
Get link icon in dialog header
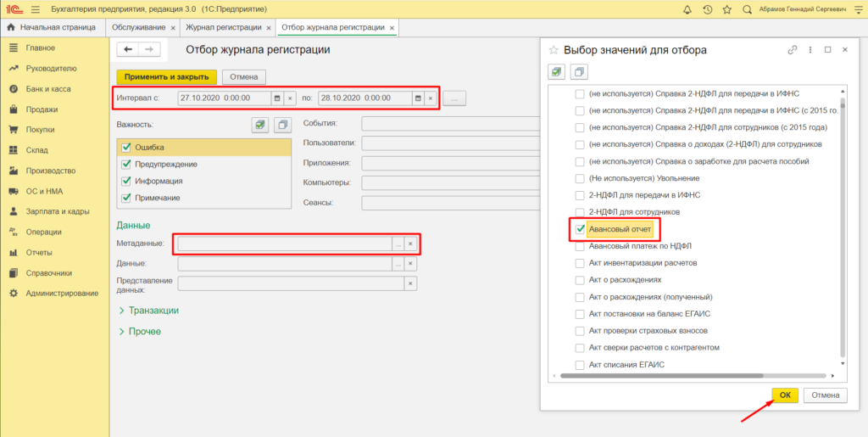(x=793, y=50)
